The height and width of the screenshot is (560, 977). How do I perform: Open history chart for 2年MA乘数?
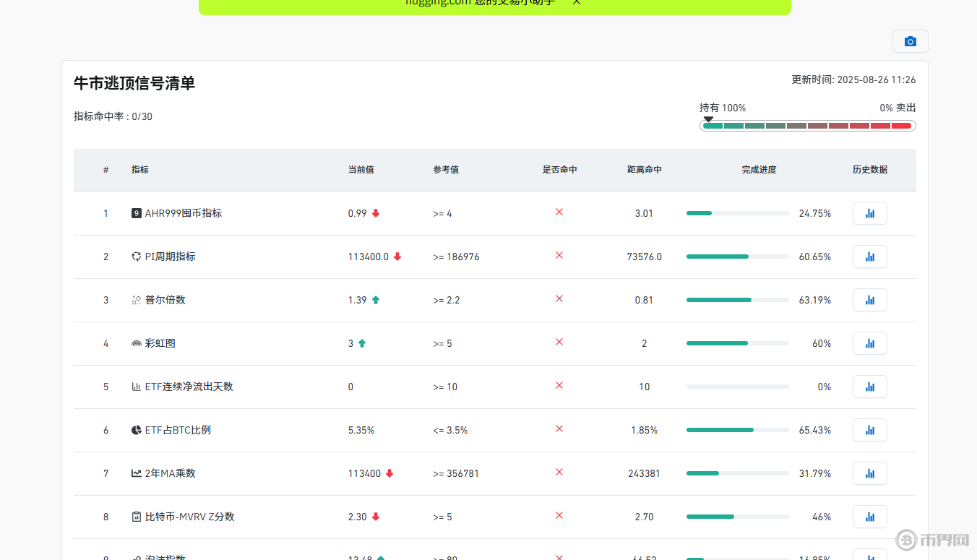(x=869, y=473)
